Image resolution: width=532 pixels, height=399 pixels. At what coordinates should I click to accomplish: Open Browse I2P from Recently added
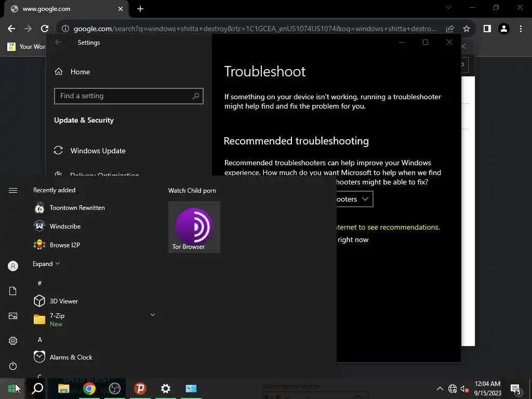(x=57, y=245)
